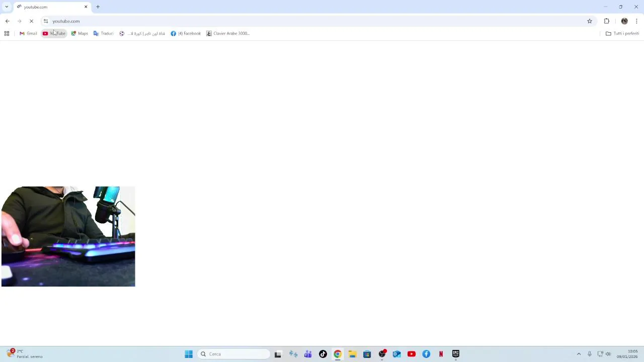Open Outlook from the taskbar

tap(396, 354)
